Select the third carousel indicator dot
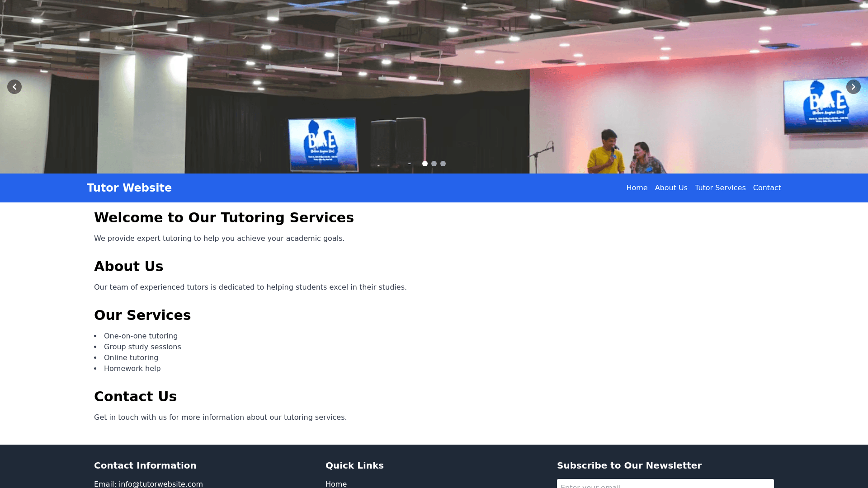The image size is (868, 488). pyautogui.click(x=443, y=164)
